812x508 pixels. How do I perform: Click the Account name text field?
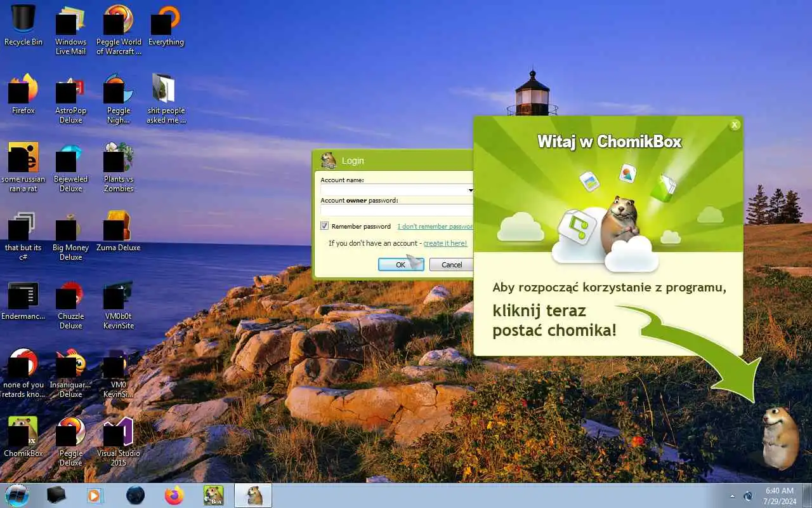pos(393,190)
